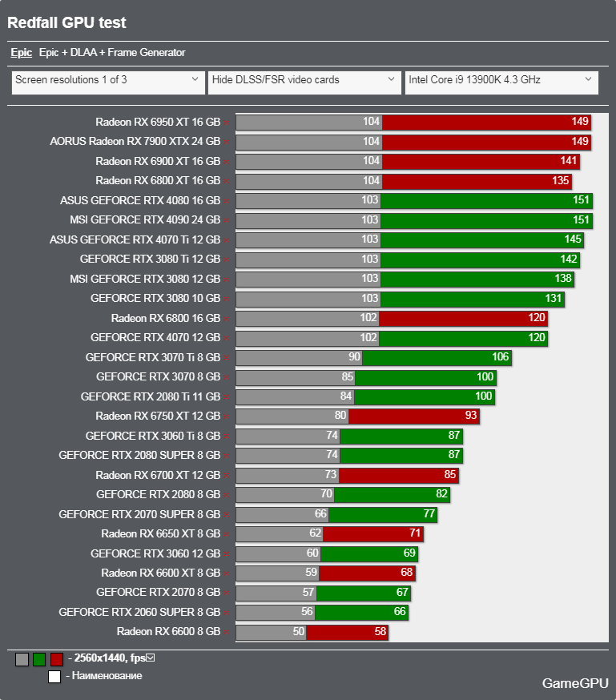Click the AORUS Radeon RX 7900 XTX 24 GB label
Image resolution: width=616 pixels, height=700 pixels.
tap(135, 142)
